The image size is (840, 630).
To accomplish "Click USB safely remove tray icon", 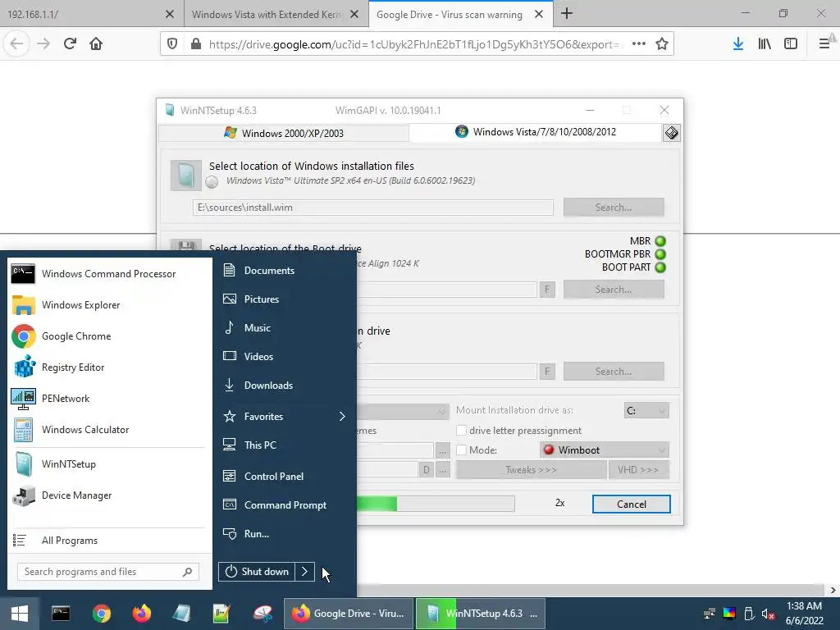I will point(749,614).
